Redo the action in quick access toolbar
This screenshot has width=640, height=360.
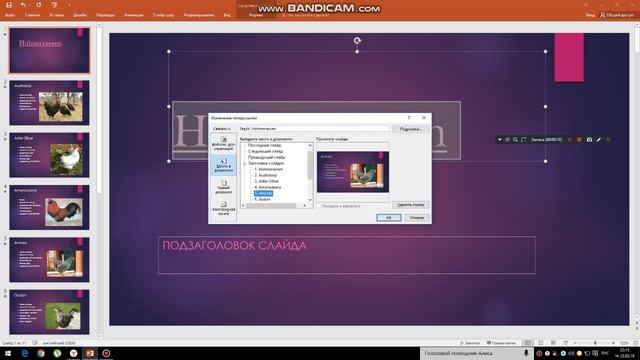click(39, 5)
